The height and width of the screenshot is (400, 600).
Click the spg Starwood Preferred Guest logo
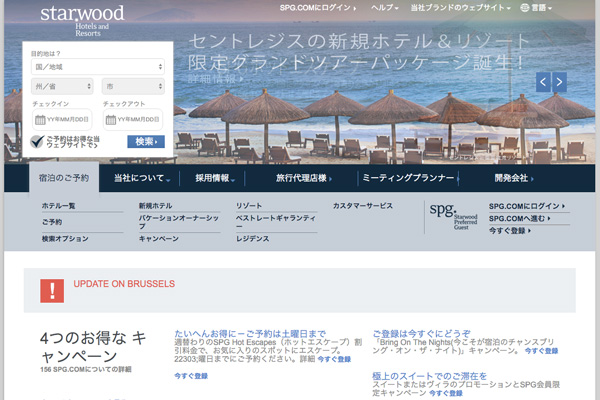coord(453,216)
